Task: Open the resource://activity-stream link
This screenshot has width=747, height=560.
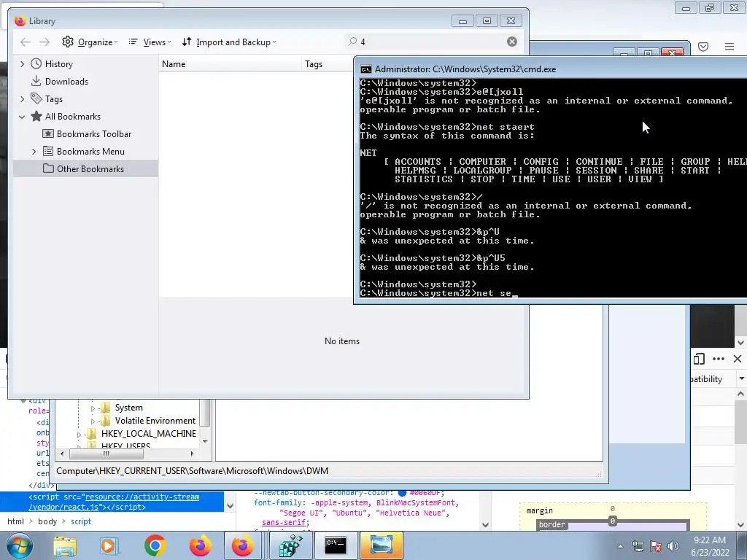Action: point(142,497)
